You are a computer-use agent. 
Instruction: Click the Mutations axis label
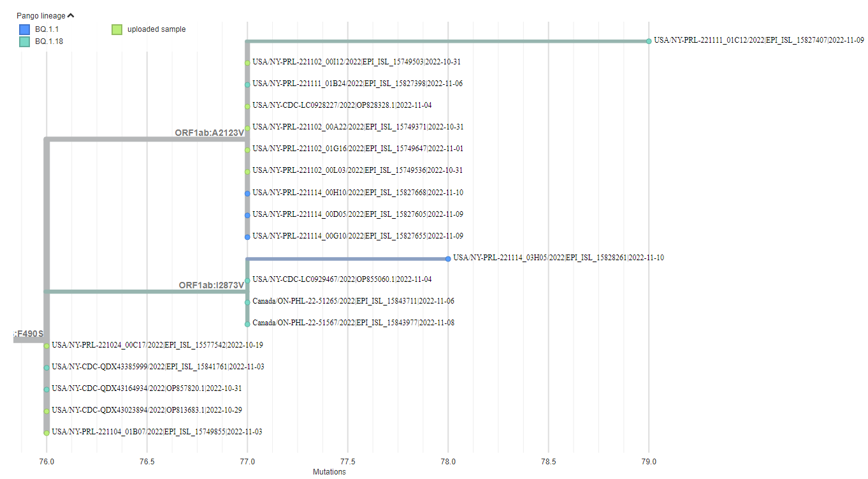[x=329, y=472]
